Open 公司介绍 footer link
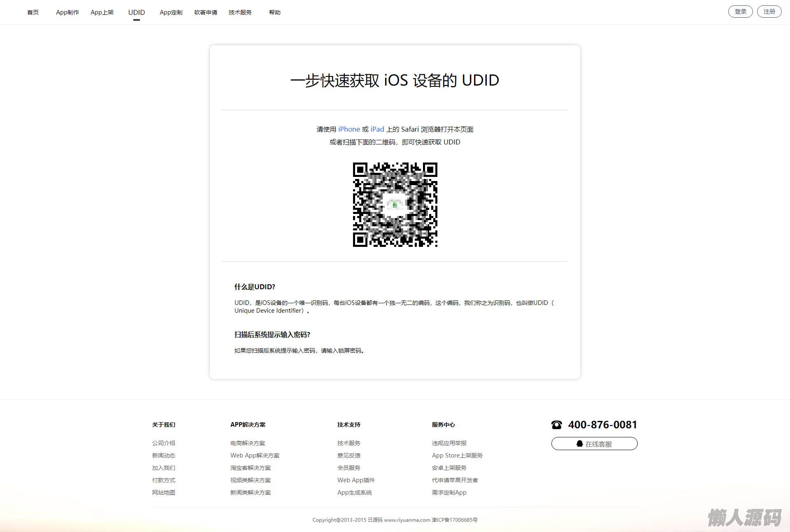The image size is (790, 532). click(164, 443)
